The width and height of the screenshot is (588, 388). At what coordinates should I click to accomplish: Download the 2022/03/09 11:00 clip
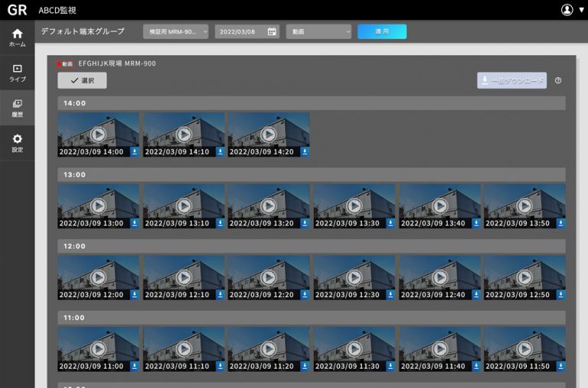135,366
